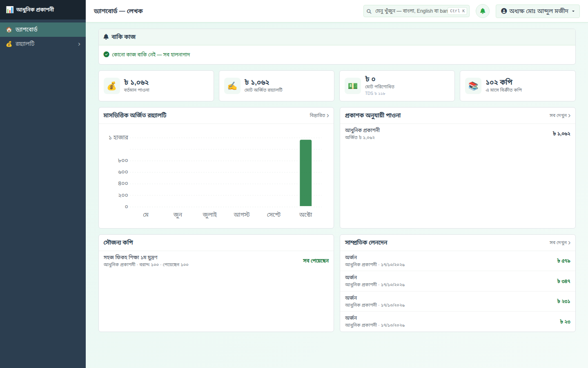Viewport: 588px width, 368px height.
Task: Click the ১০২ কপি value
Action: pyautogui.click(x=499, y=83)
